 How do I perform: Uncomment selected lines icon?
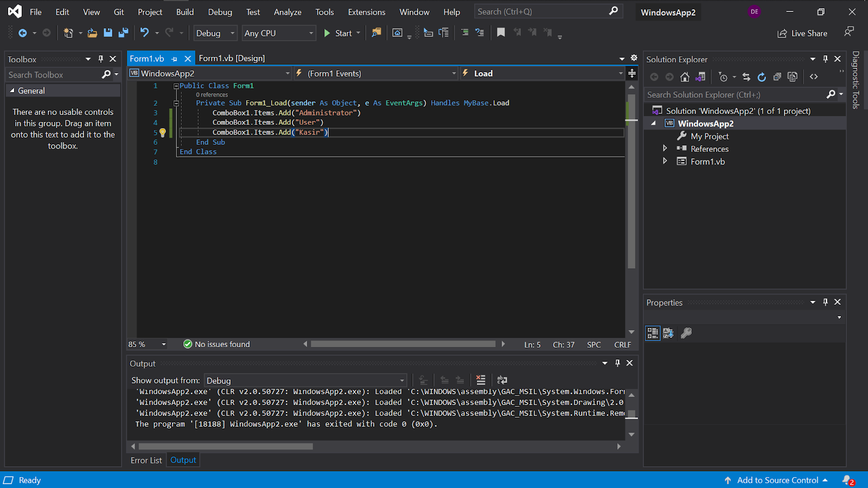pyautogui.click(x=480, y=33)
